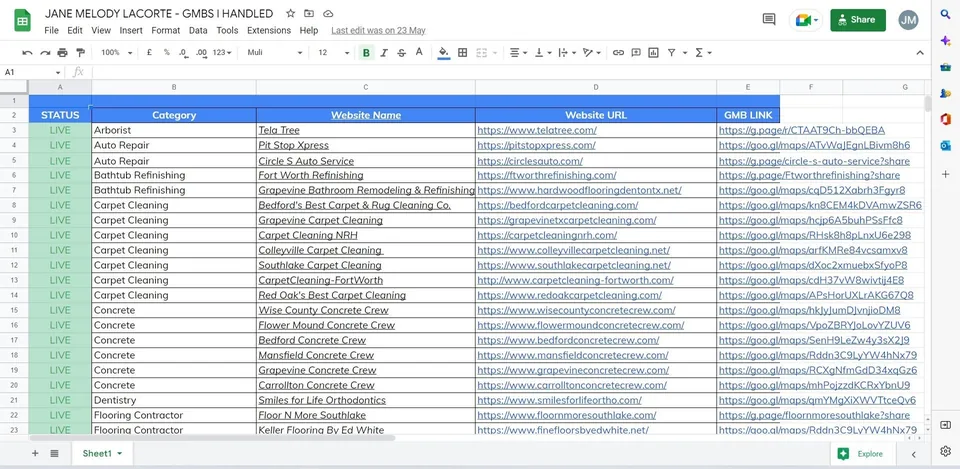Open text rotation dropdown
Viewport: 960px width, 469px height.
pyautogui.click(x=591, y=53)
